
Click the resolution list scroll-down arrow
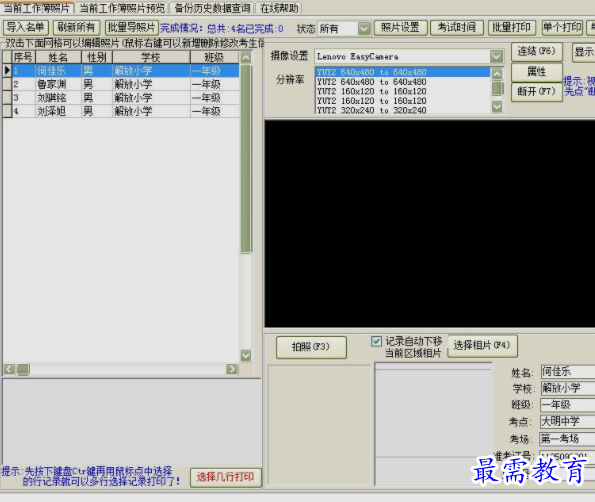[x=497, y=106]
